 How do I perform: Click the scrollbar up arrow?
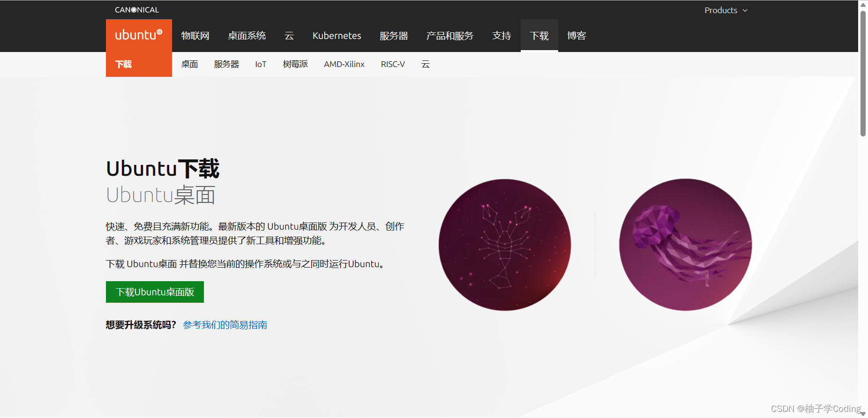click(863, 5)
